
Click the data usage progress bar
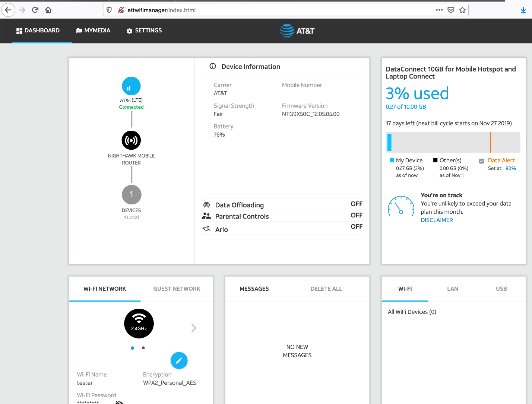tap(453, 142)
